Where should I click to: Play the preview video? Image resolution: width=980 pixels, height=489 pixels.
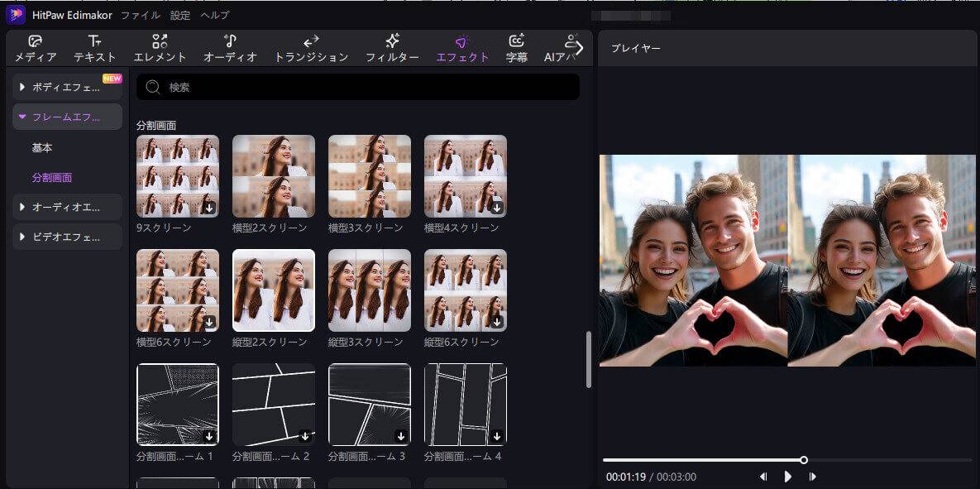787,477
